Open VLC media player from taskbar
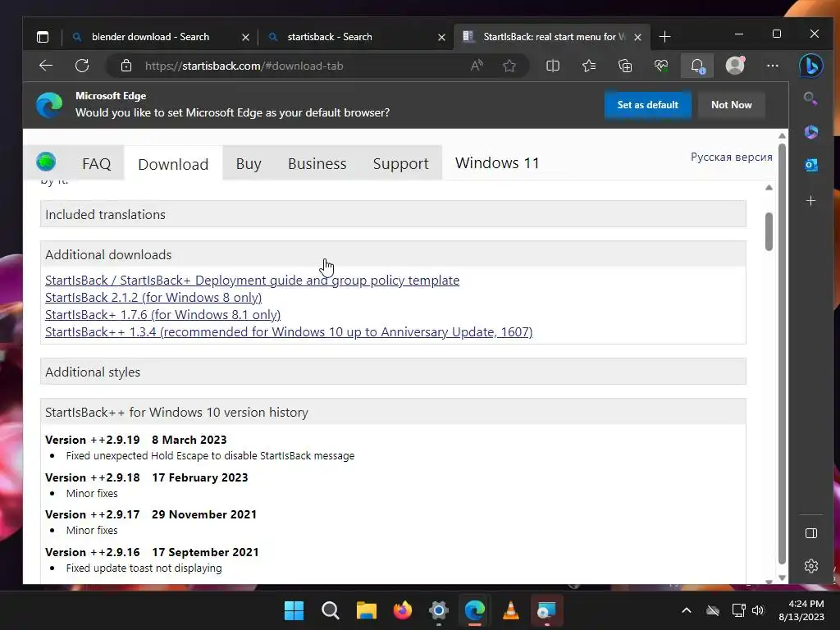This screenshot has height=630, width=840. pos(510,610)
